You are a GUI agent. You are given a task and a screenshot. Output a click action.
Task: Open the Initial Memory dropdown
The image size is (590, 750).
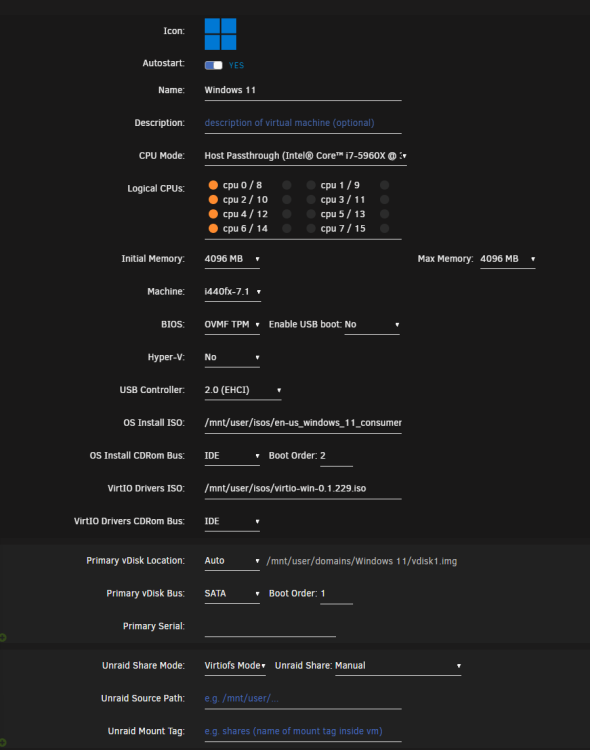point(232,259)
